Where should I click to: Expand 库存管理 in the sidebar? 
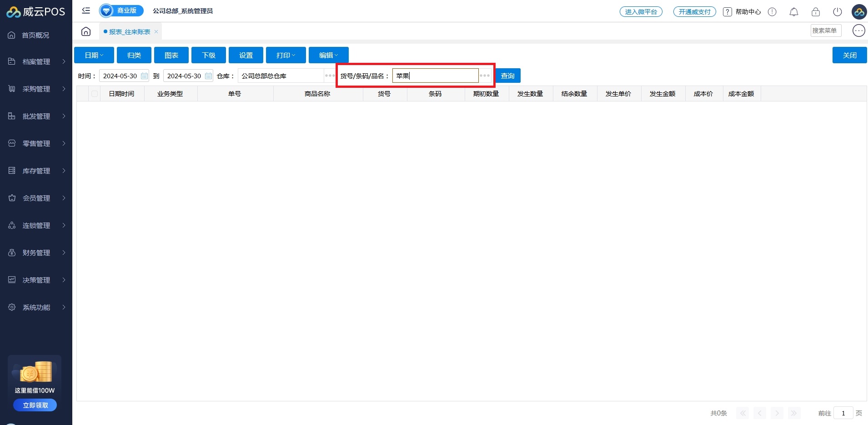[36, 171]
